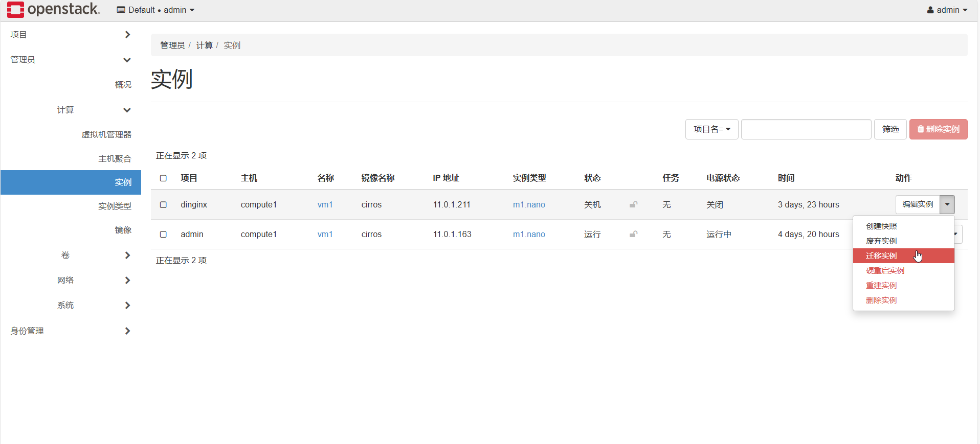The width and height of the screenshot is (980, 444).
Task: Expand the 项目 sidebar section
Action: [71, 35]
